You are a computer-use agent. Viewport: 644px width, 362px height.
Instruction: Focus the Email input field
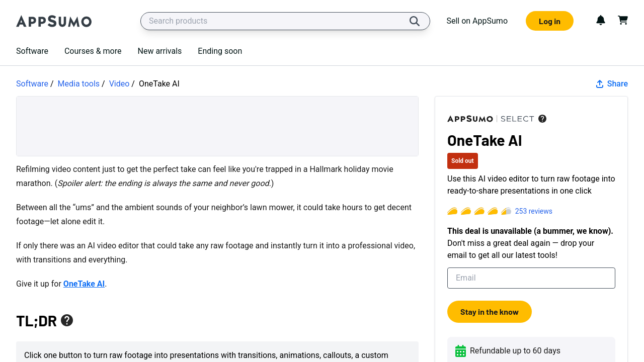531,278
